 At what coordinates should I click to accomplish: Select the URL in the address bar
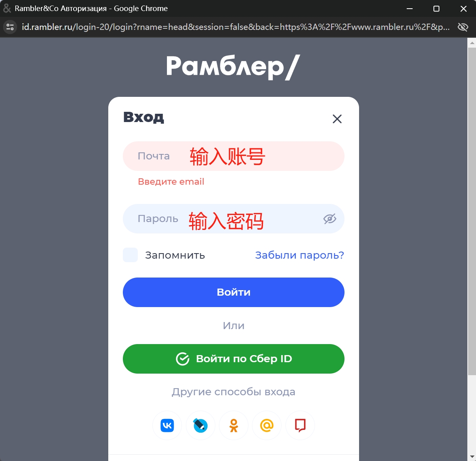coord(236,27)
